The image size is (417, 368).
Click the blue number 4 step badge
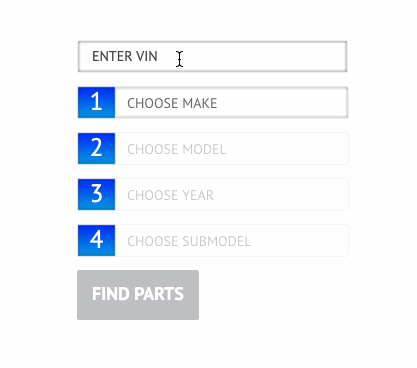point(96,240)
